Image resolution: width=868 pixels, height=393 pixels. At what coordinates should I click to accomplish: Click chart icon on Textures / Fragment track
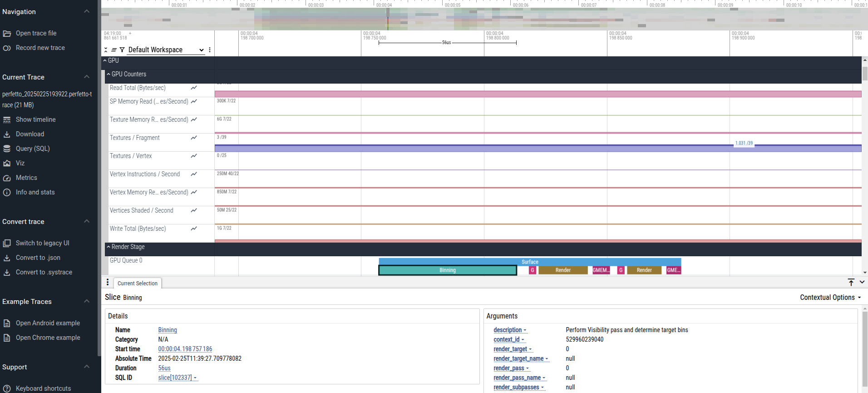[194, 138]
